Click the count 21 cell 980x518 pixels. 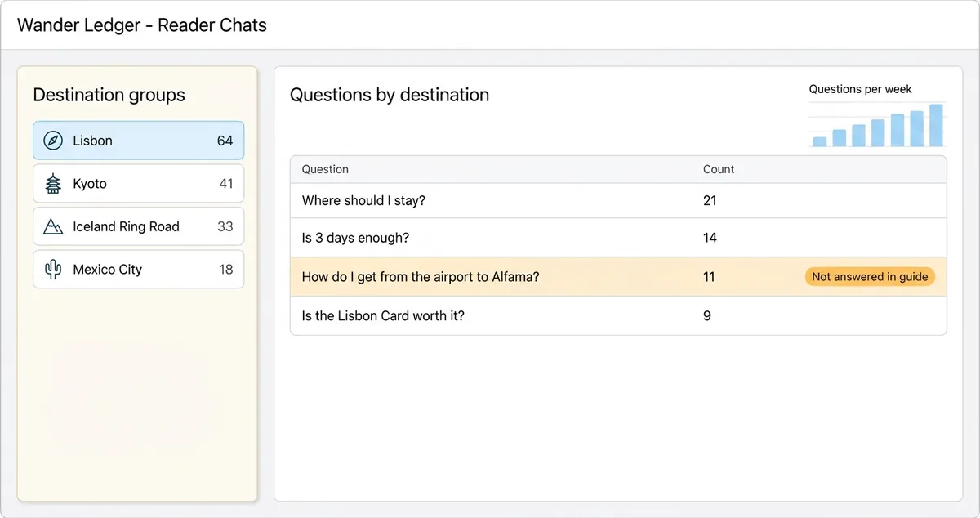pos(710,200)
